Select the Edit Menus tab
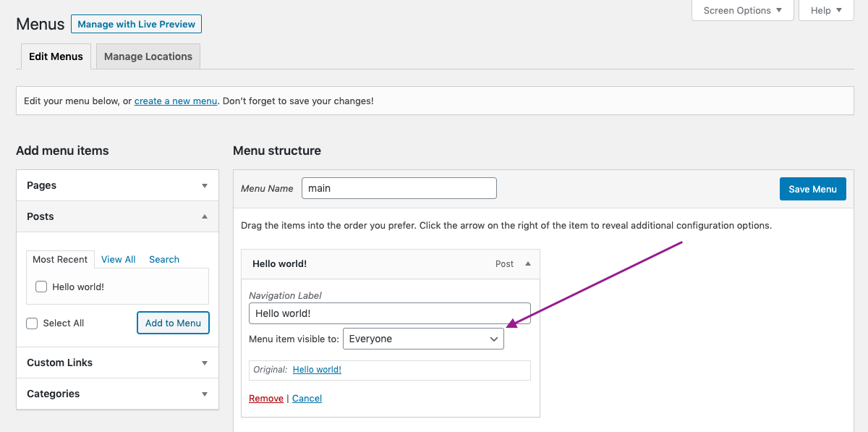Viewport: 868px width, 432px height. (56, 56)
